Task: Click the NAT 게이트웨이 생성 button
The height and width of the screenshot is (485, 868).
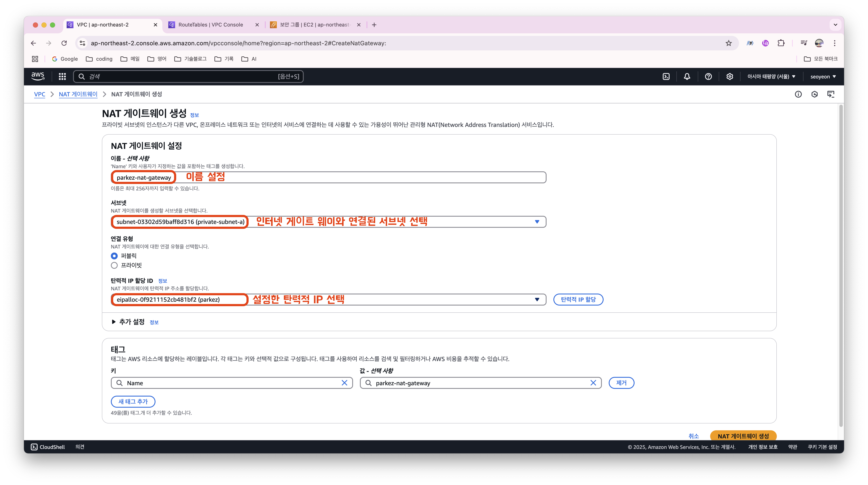Action: (x=743, y=436)
